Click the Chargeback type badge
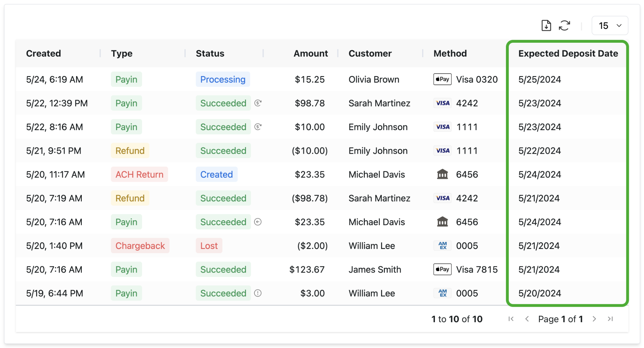The width and height of the screenshot is (644, 348). coord(140,246)
